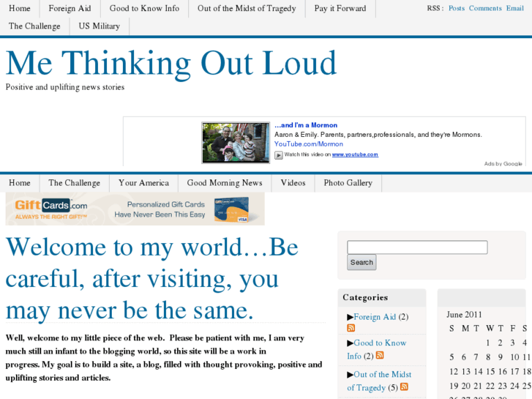Image resolution: width=532 pixels, height=399 pixels.
Task: Click calendar date 15 in June 2011
Action: click(490, 372)
